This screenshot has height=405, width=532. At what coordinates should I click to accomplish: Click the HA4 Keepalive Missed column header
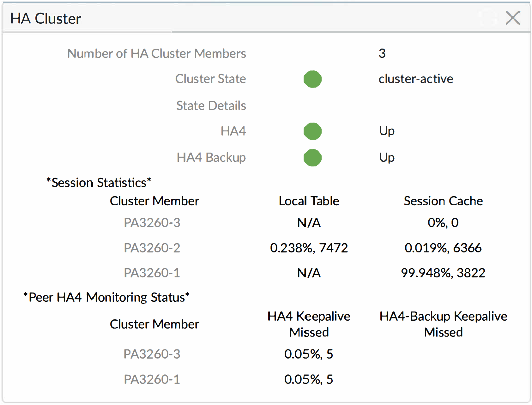[309, 324]
